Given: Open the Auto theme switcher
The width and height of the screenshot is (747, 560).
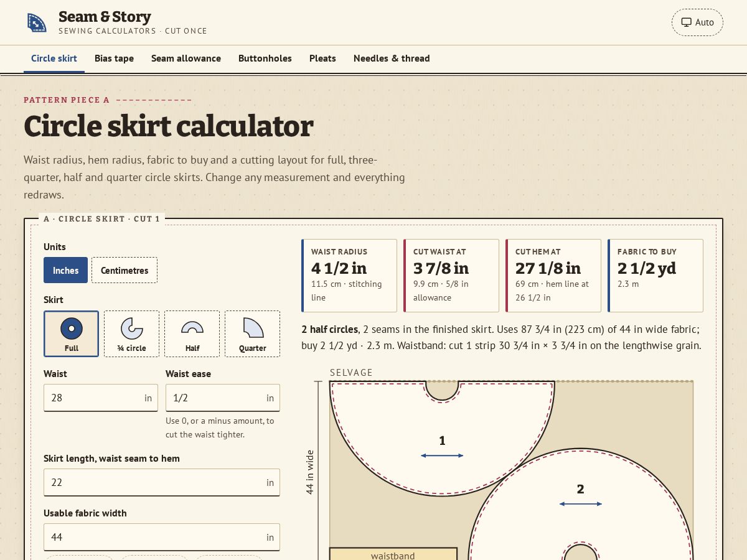Looking at the screenshot, I should point(697,22).
